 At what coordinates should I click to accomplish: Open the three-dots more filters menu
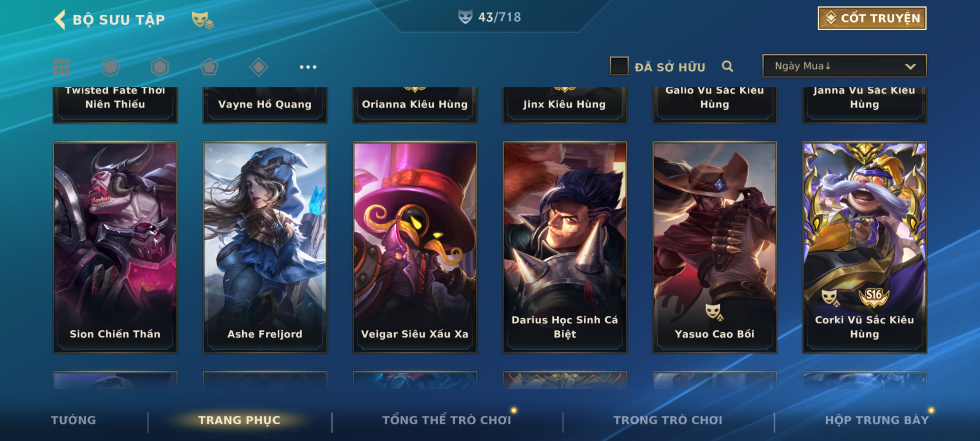coord(308,67)
